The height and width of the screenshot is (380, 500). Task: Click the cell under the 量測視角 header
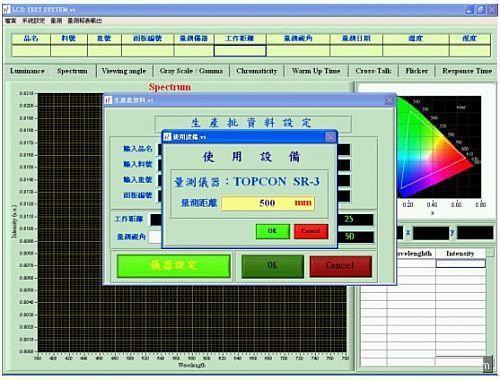click(x=298, y=51)
